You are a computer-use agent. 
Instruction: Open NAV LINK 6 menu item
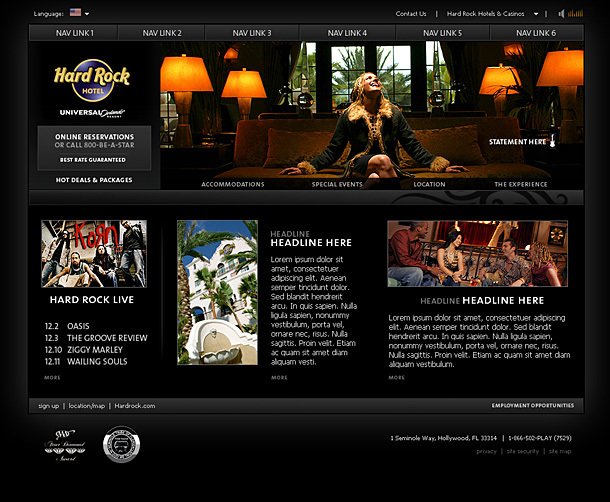coord(536,33)
